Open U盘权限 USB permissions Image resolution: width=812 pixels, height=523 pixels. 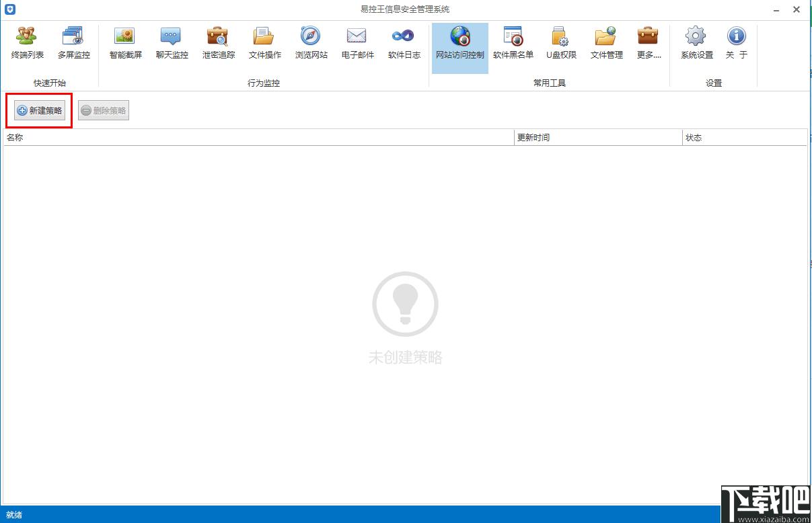pyautogui.click(x=560, y=44)
